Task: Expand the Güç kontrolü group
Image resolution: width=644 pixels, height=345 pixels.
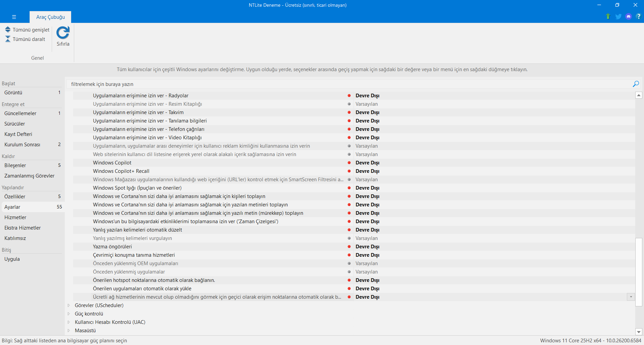Action: 69,314
